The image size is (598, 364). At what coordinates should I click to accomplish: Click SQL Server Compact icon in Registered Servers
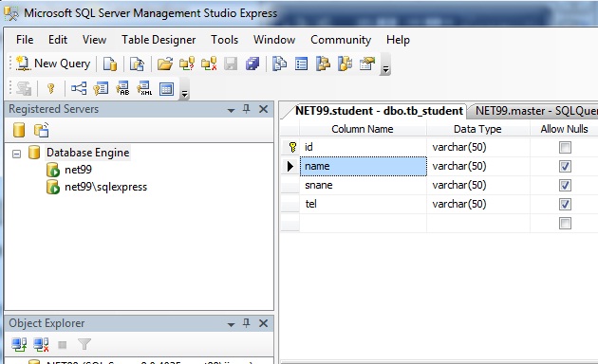pos(41,130)
